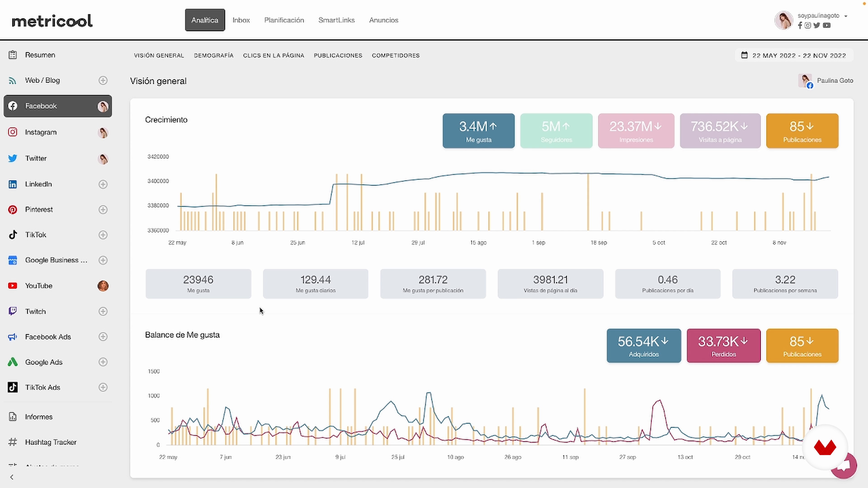Add a Web / Blog connection plus icon
868x488 pixels.
(103, 80)
